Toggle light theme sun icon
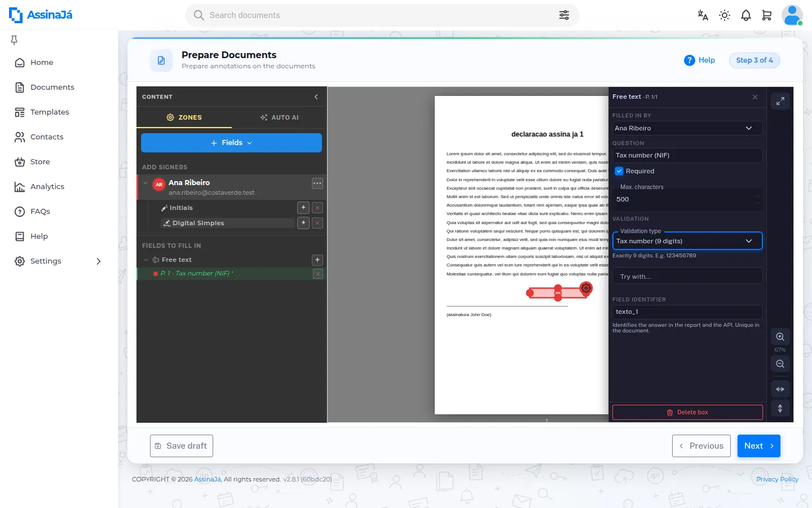Screen dimensions: 812x508 coord(725,15)
